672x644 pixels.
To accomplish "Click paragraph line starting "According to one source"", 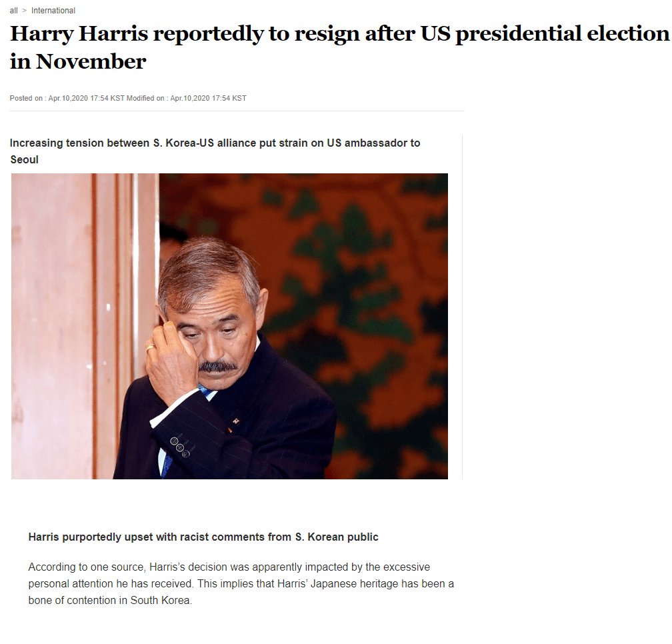I will tap(229, 567).
